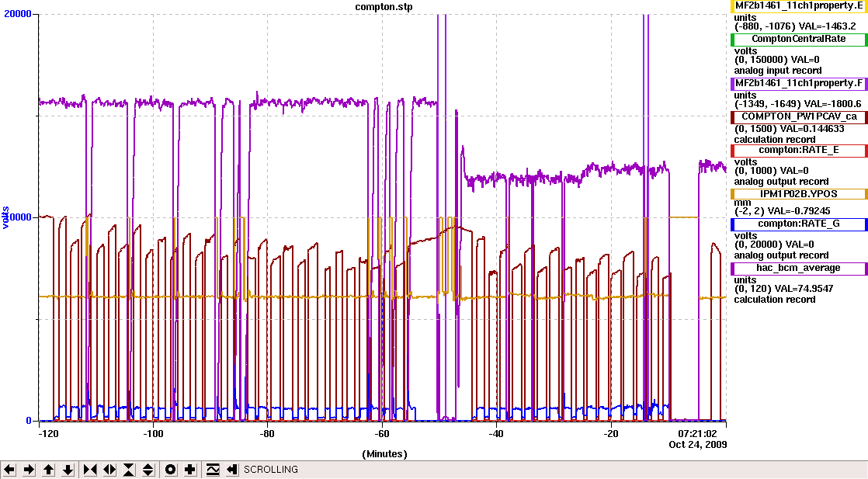Click the vertical zoom-in hourglass icon

(x=128, y=470)
